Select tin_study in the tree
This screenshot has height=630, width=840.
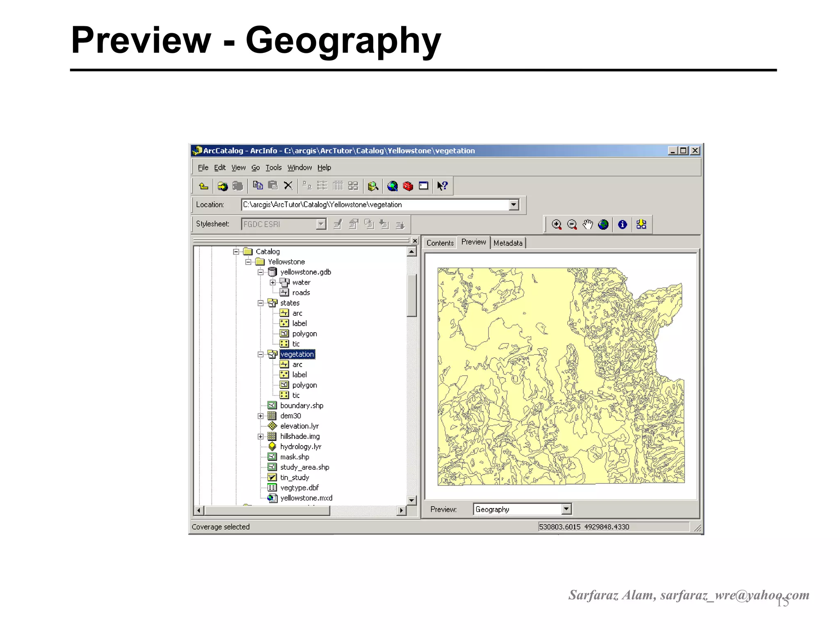[294, 477]
